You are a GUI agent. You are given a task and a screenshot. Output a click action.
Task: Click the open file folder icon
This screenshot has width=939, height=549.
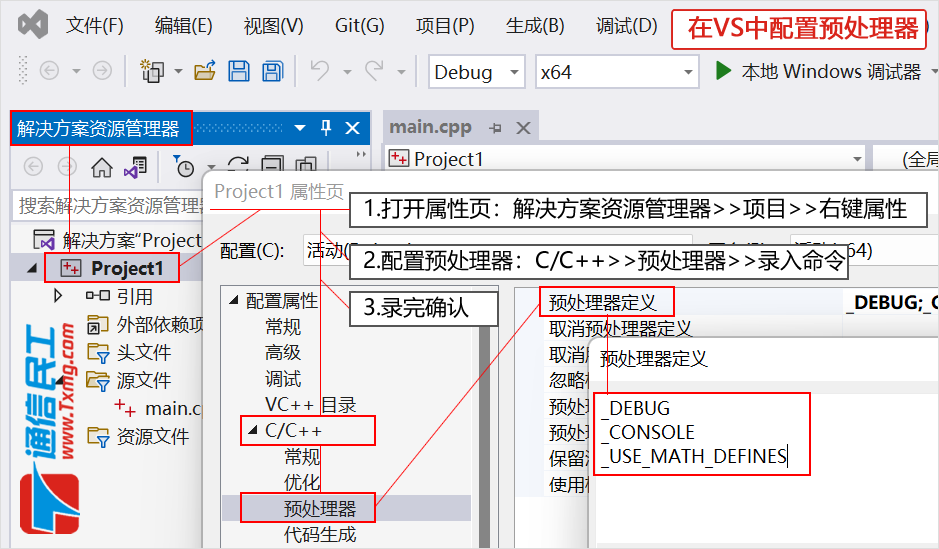pos(205,71)
